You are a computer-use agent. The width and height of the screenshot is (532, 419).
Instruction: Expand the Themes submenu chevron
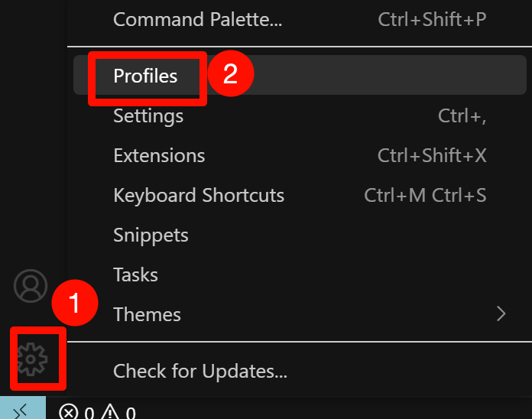(501, 313)
